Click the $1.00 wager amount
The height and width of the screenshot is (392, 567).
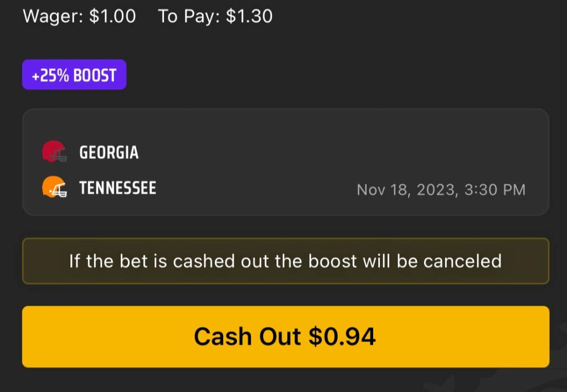(x=112, y=17)
